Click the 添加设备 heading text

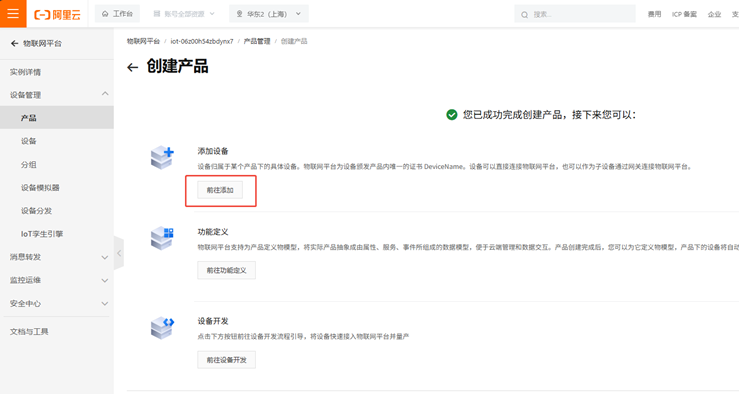coord(213,151)
